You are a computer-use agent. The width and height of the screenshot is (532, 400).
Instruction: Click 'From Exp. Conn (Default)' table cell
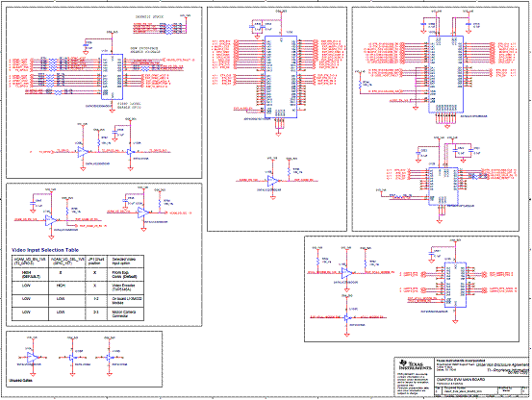pyautogui.click(x=125, y=275)
